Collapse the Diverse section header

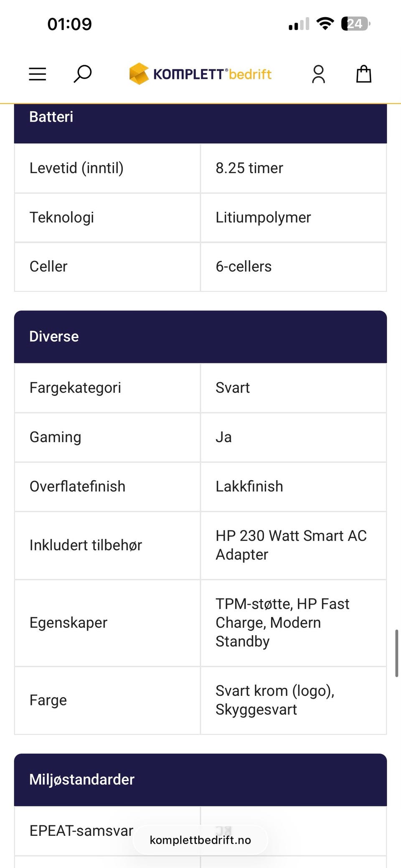tap(200, 336)
